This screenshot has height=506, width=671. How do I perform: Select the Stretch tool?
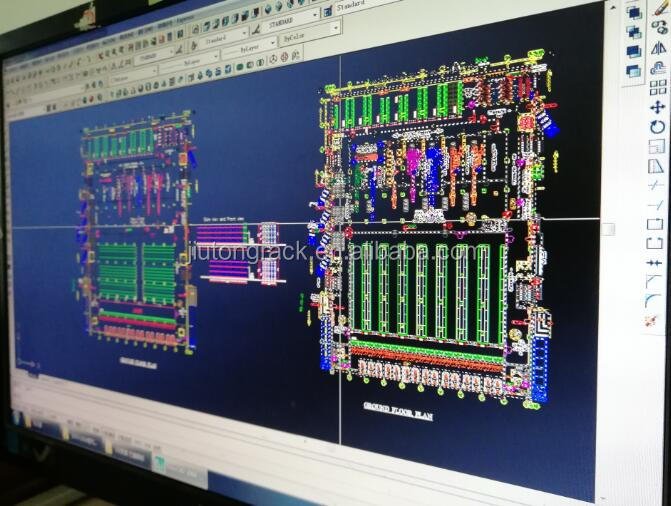(x=656, y=166)
